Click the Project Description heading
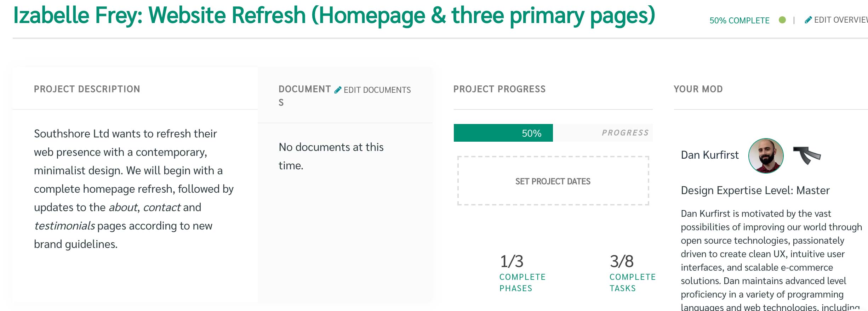 pyautogui.click(x=87, y=89)
